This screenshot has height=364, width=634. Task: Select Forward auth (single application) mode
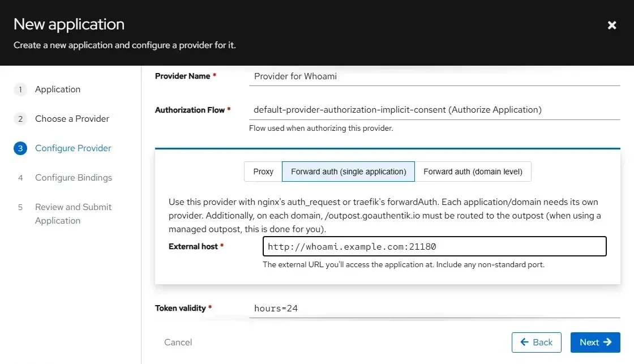348,172
